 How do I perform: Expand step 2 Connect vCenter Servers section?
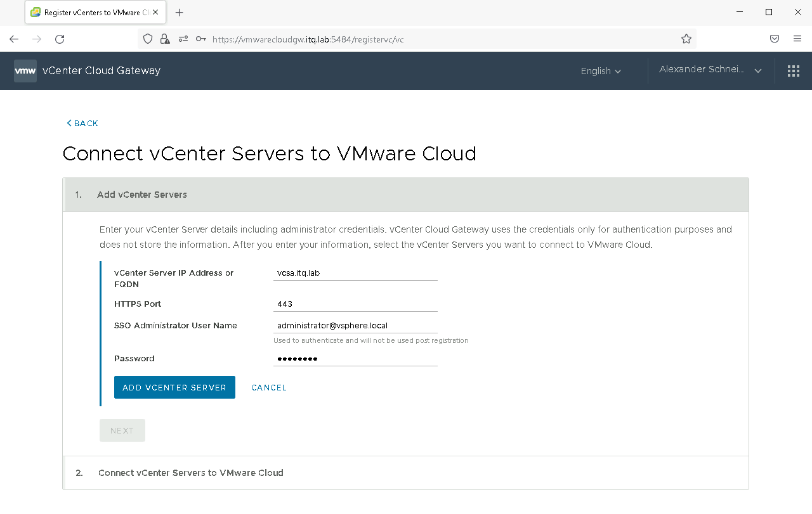point(190,473)
